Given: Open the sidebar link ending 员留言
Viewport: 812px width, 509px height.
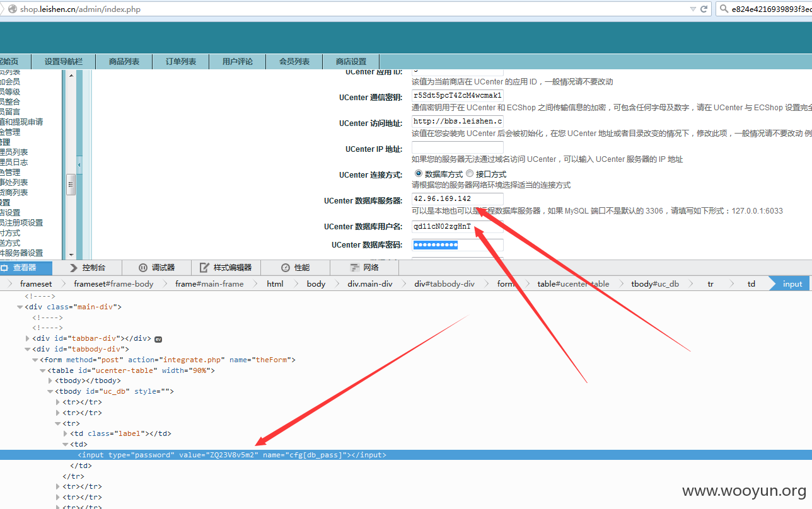Looking at the screenshot, I should click(x=10, y=112).
